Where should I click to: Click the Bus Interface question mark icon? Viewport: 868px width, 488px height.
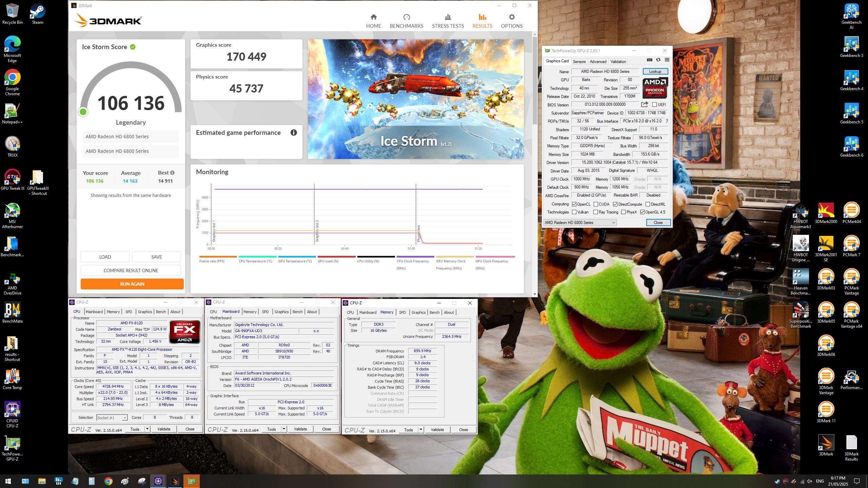(x=667, y=121)
